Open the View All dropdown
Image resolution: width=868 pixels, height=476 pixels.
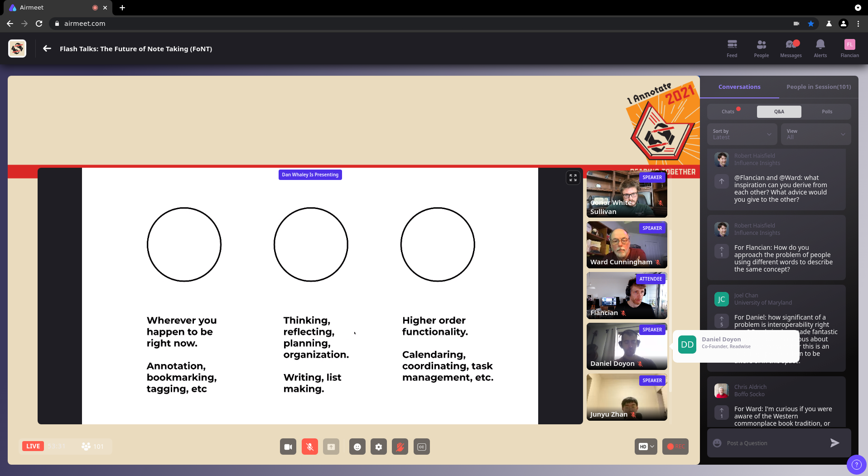[816, 134]
